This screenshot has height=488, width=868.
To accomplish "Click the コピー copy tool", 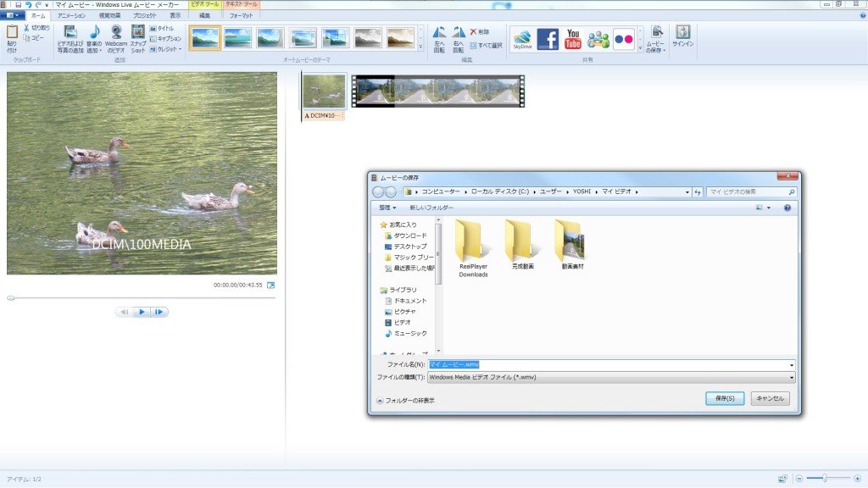I will click(34, 37).
